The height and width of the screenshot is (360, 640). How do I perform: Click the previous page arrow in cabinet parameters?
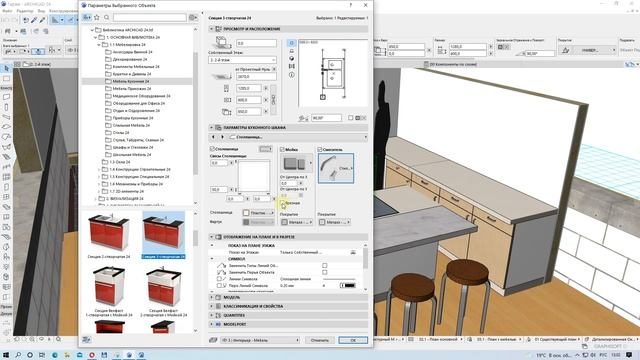coord(213,137)
